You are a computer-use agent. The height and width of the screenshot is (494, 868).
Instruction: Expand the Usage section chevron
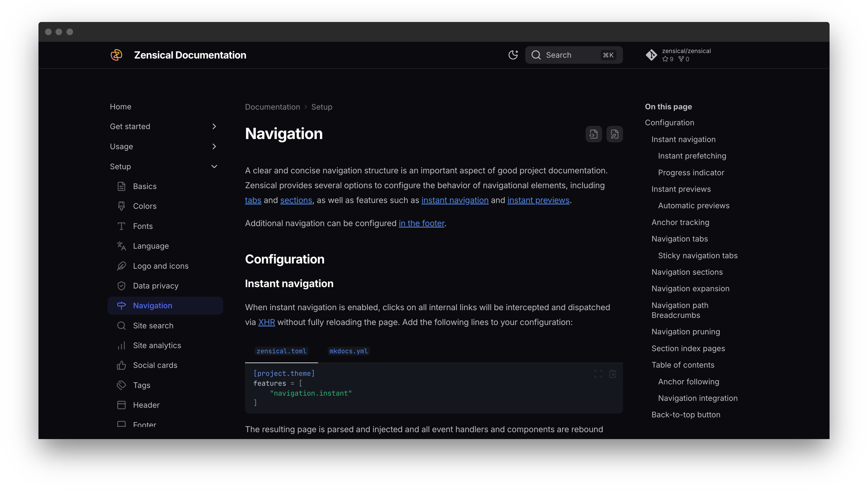214,146
